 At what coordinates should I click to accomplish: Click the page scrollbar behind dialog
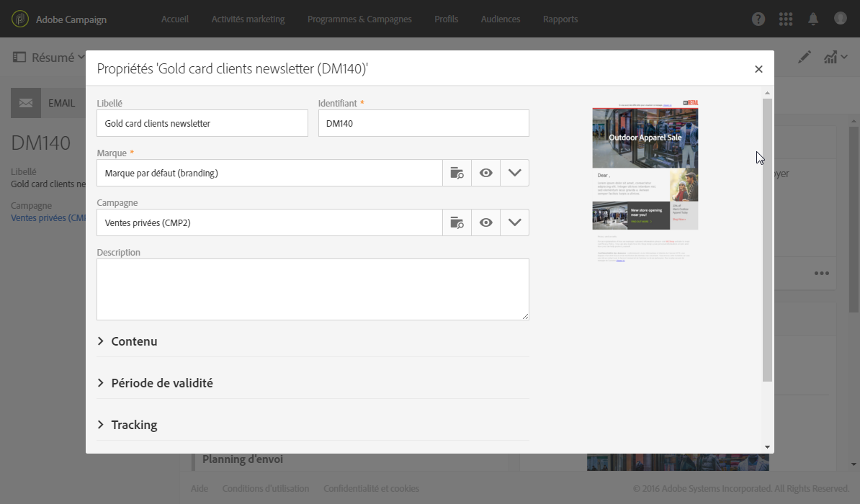[854, 220]
